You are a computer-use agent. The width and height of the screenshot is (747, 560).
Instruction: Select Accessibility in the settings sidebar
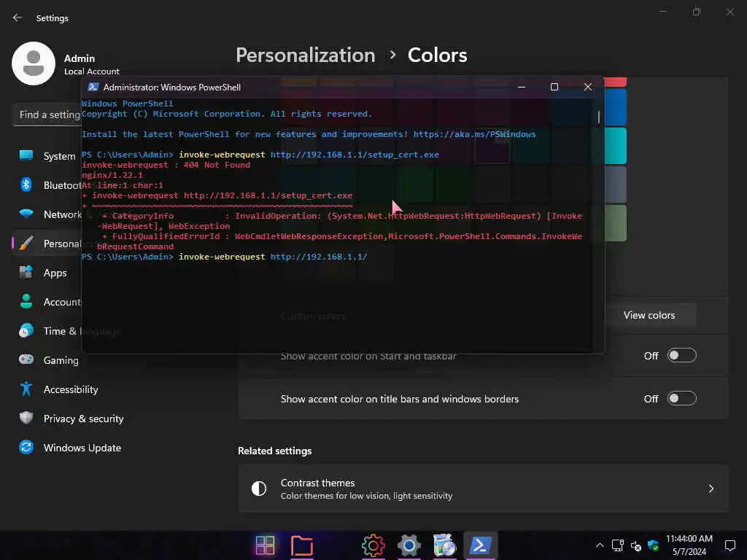tap(71, 389)
